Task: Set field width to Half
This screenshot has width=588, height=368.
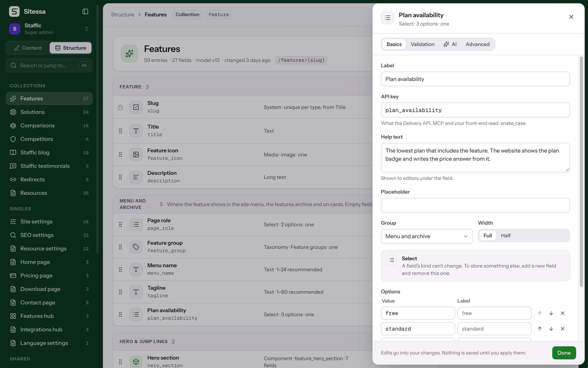Action: coord(506,236)
